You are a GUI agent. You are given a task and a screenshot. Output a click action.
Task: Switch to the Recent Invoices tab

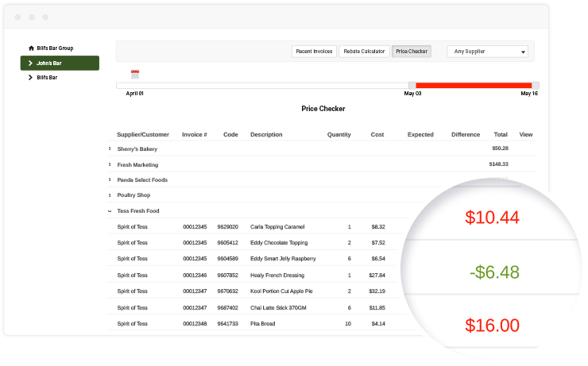(314, 52)
